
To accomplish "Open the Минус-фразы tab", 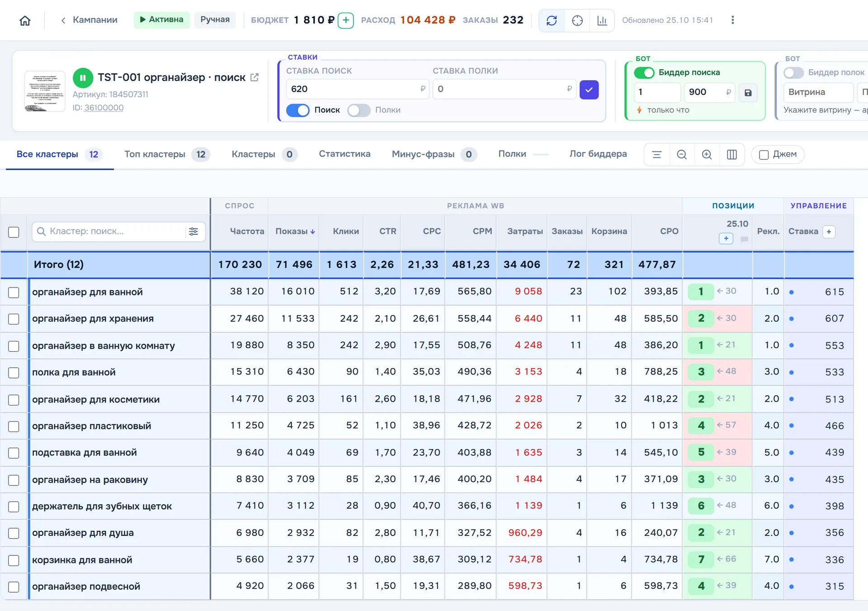I will (x=434, y=155).
